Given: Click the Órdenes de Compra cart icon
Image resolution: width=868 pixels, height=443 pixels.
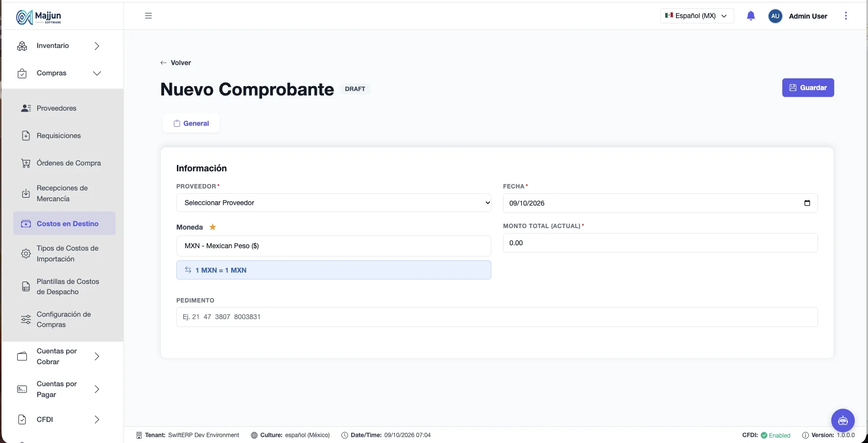Looking at the screenshot, I should (x=26, y=163).
